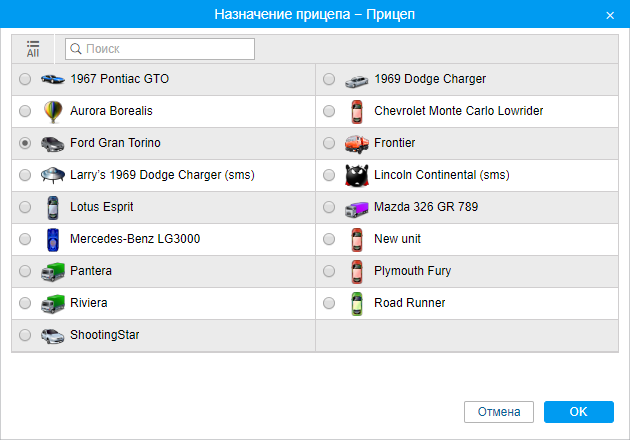630x440 pixels.
Task: Click the Chevrolet Monte Carlo Lowrider label
Action: [x=458, y=111]
